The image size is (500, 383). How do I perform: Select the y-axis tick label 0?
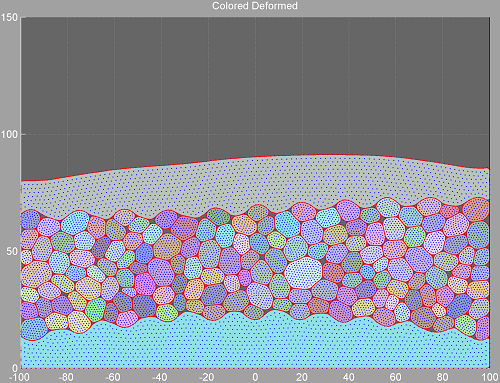tap(15, 368)
